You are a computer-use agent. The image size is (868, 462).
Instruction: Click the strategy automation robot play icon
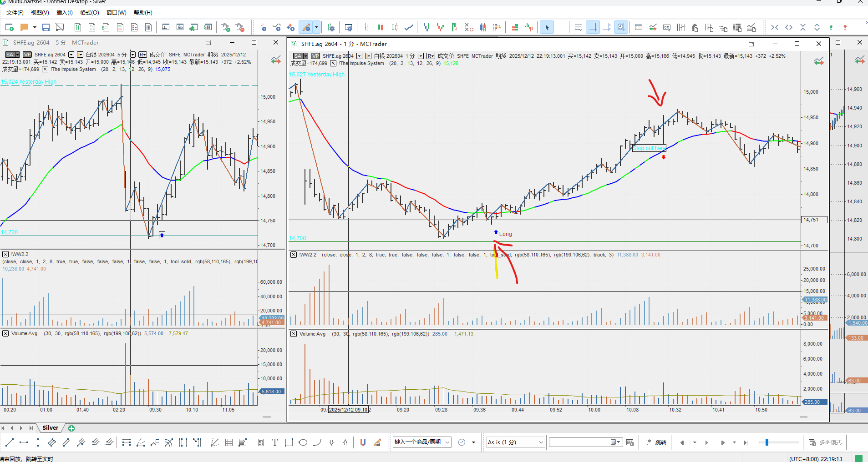[x=226, y=28]
